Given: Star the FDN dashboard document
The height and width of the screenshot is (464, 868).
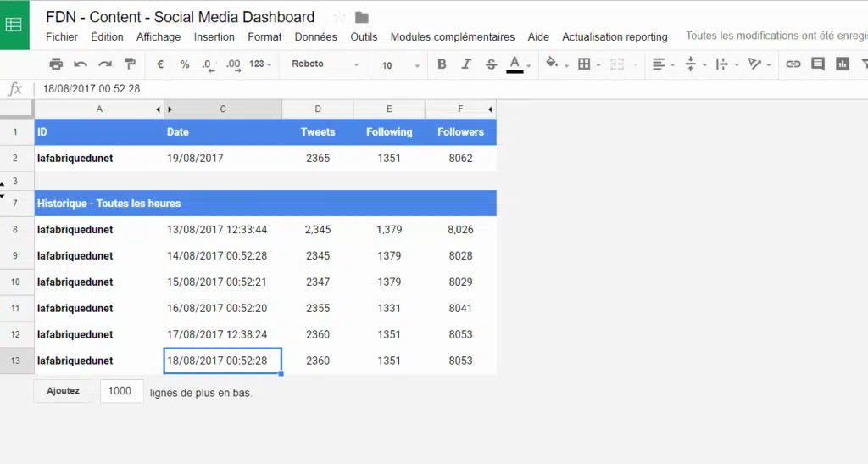Looking at the screenshot, I should (339, 17).
